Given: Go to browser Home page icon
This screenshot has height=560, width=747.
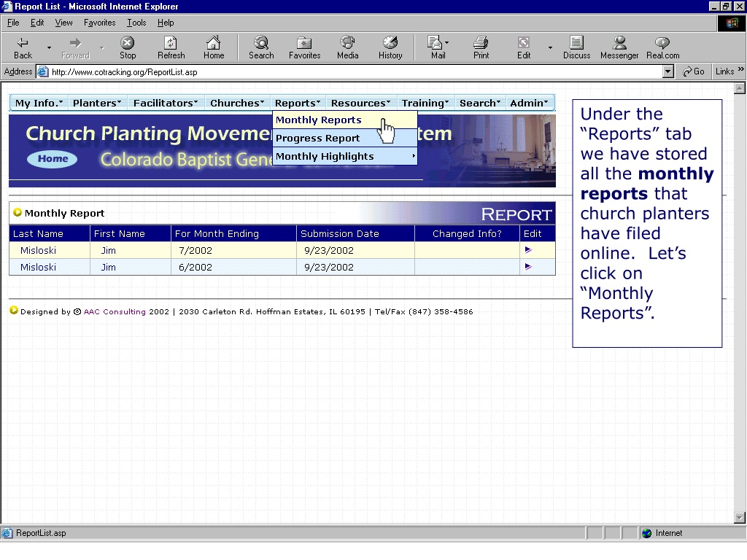Looking at the screenshot, I should click(214, 47).
